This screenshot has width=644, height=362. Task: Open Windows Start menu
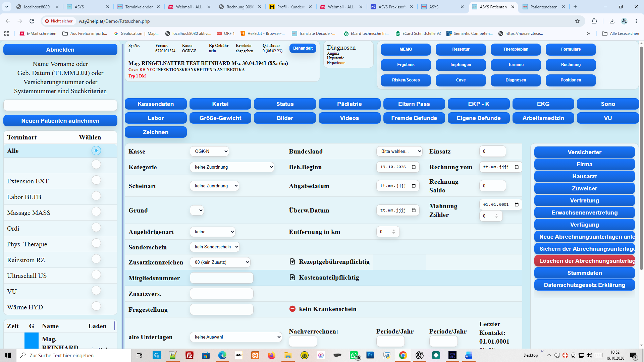click(8, 355)
